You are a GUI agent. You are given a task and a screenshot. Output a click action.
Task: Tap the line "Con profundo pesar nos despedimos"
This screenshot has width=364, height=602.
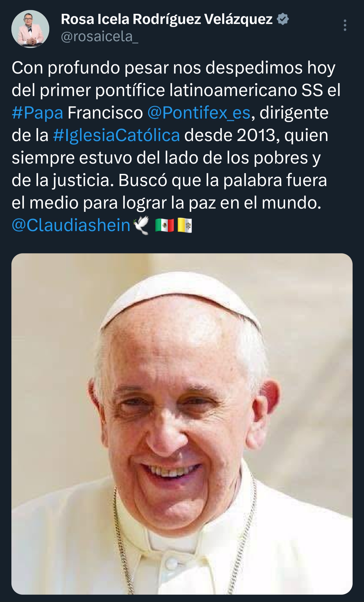157,68
